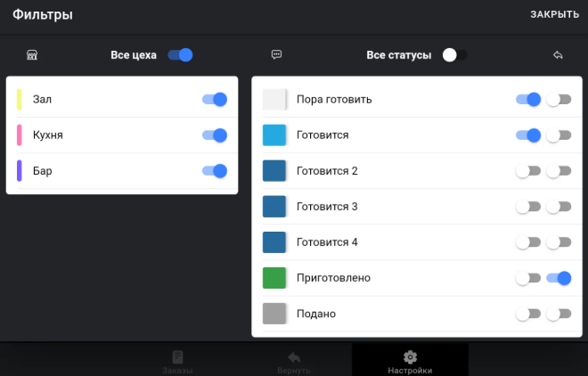This screenshot has height=376, width=588.
Task: Toggle the Все цеха switch
Action: pyautogui.click(x=180, y=55)
